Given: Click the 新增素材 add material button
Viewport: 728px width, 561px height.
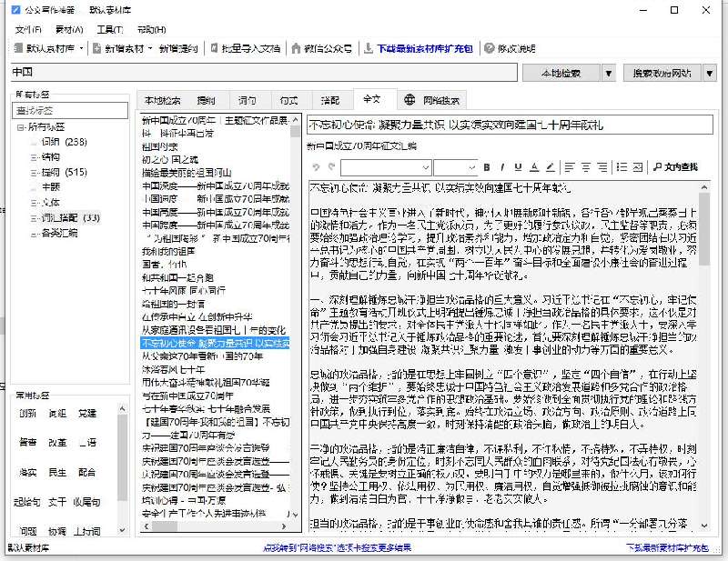Looking at the screenshot, I should [x=119, y=48].
